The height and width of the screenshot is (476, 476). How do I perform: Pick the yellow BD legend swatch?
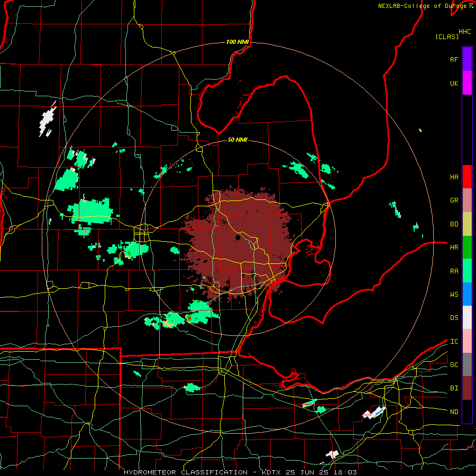pos(467,224)
